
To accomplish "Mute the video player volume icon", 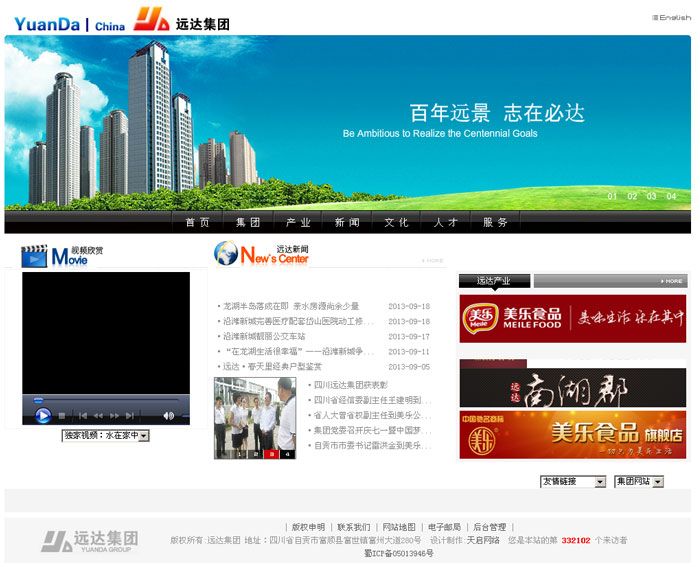I will point(169,415).
